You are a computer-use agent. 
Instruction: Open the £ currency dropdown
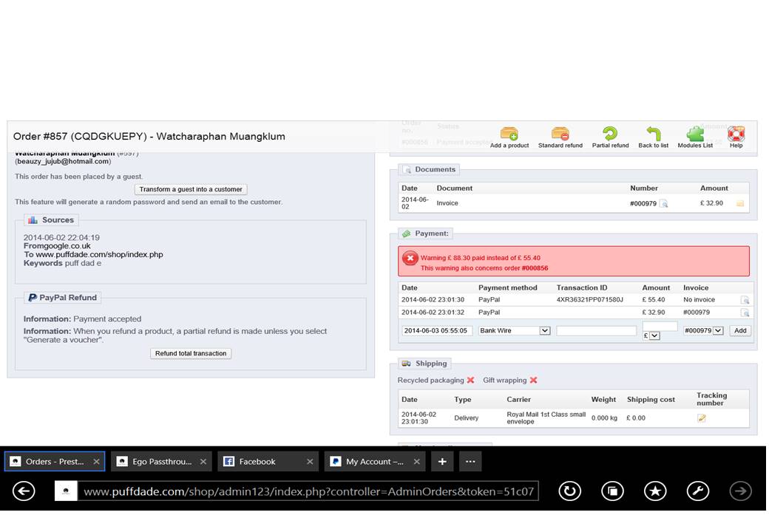pyautogui.click(x=651, y=336)
